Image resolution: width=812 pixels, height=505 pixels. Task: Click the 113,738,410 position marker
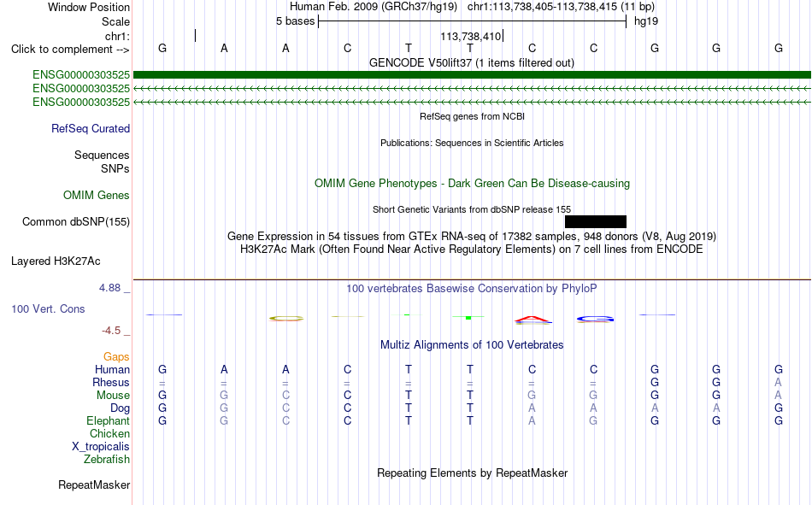click(471, 36)
